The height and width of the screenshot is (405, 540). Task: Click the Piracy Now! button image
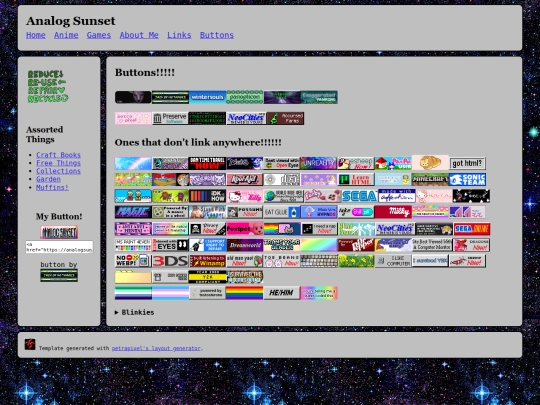click(207, 229)
